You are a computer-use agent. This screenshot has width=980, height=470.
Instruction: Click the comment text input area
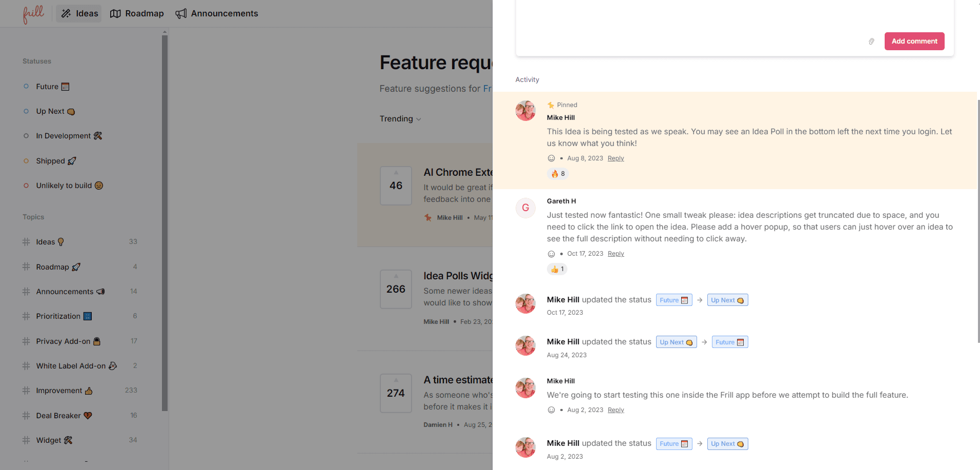[x=734, y=14]
